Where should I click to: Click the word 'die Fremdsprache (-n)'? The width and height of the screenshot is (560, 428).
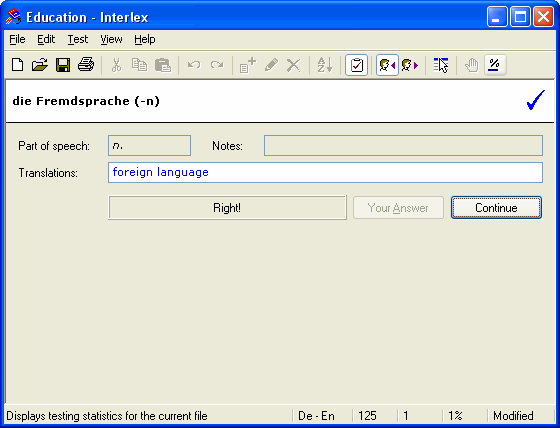(x=86, y=101)
